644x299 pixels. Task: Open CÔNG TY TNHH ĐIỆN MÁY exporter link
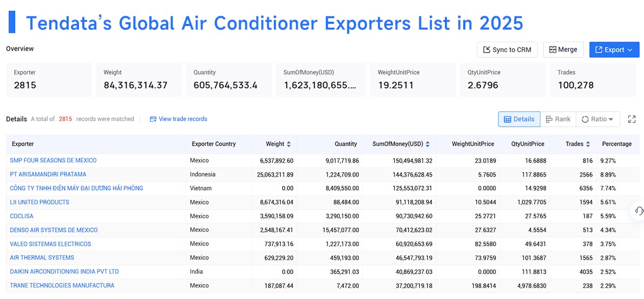pyautogui.click(x=76, y=188)
